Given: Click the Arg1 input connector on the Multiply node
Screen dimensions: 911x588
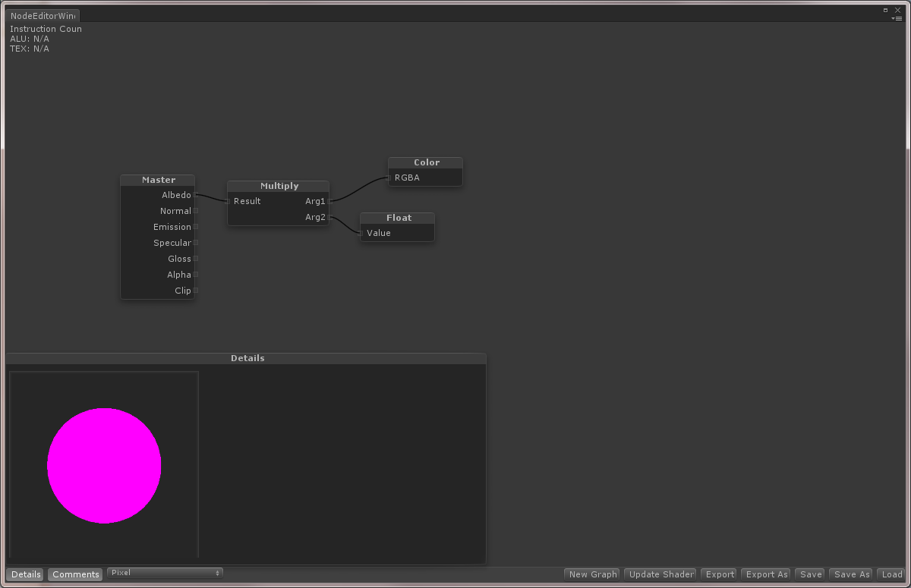Looking at the screenshot, I should pos(330,201).
